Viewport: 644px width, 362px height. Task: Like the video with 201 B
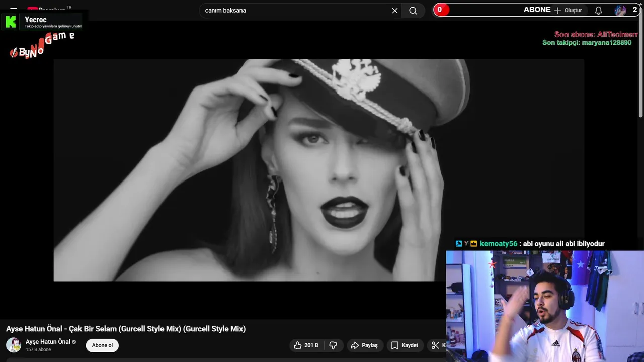(x=306, y=345)
